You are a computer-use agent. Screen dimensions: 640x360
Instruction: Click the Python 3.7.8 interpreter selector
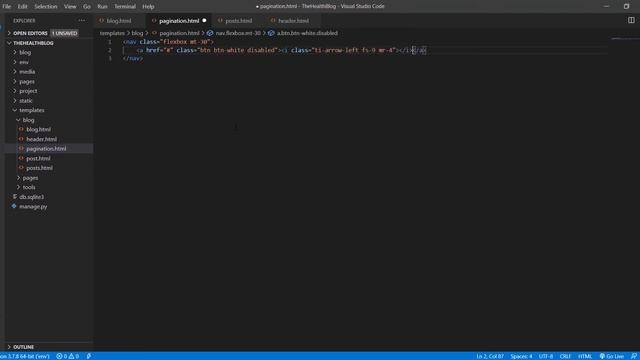tap(25, 356)
